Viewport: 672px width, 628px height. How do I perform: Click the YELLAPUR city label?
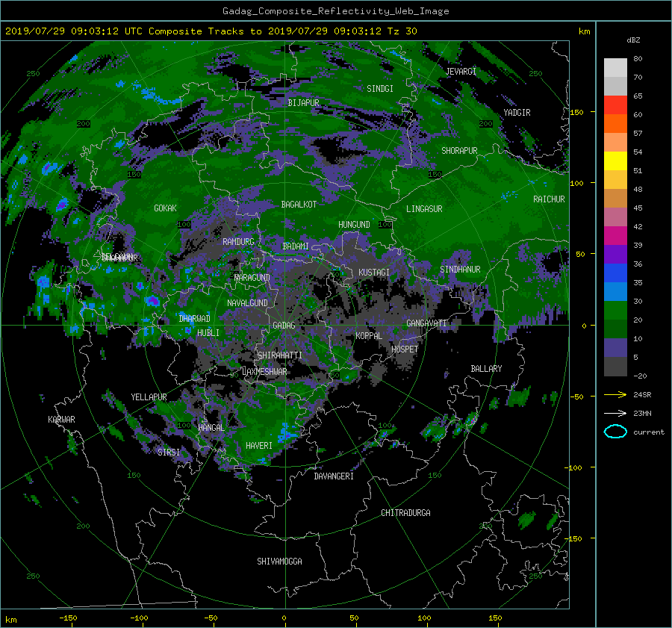click(x=149, y=397)
